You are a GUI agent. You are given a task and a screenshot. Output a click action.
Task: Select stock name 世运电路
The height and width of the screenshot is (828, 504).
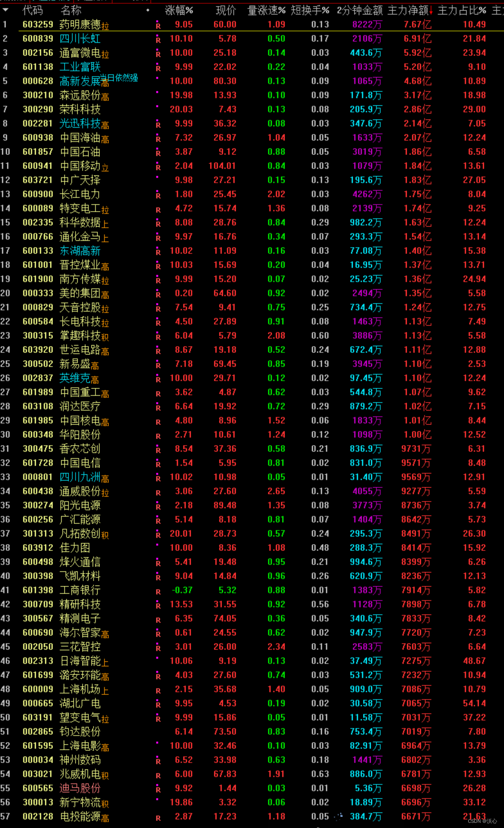[x=80, y=350]
